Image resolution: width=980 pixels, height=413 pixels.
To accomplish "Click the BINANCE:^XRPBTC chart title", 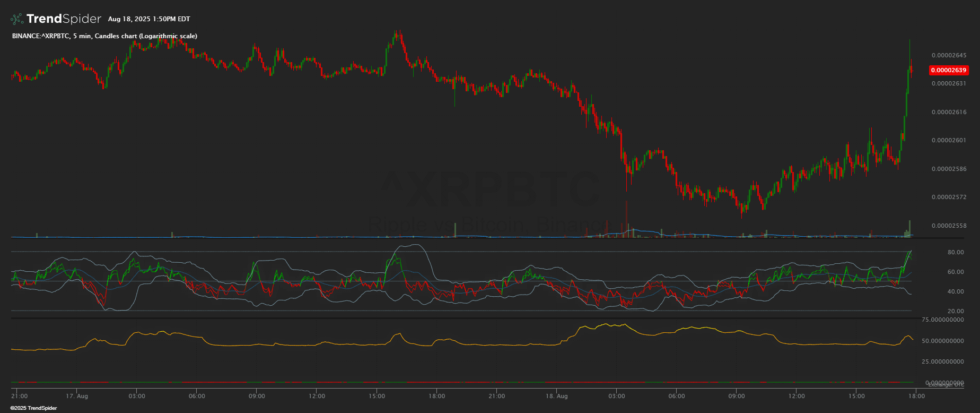I will click(104, 36).
